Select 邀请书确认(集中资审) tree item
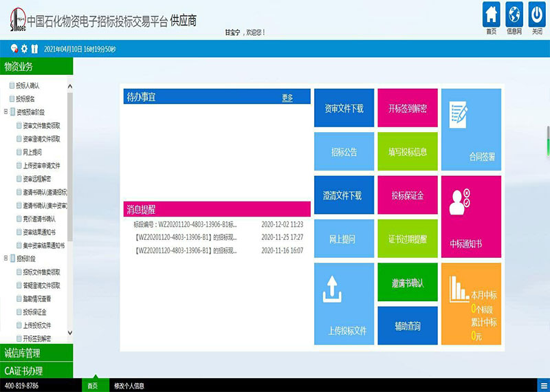Image resolution: width=550 pixels, height=392 pixels. tap(45, 206)
